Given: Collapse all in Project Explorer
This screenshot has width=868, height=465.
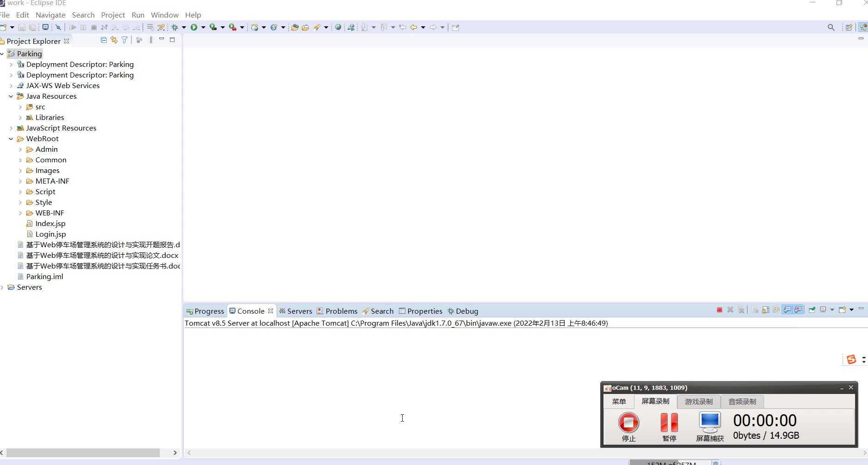Looking at the screenshot, I should click(x=103, y=40).
